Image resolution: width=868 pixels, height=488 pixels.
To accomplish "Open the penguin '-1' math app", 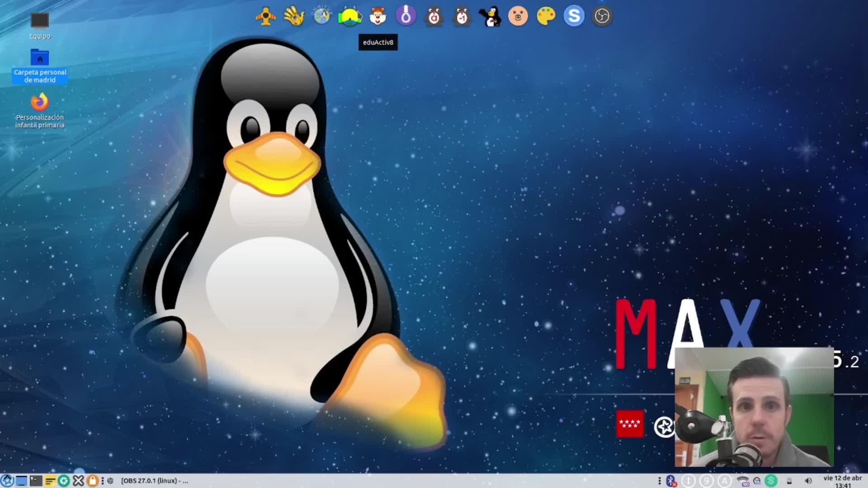I will coord(462,17).
